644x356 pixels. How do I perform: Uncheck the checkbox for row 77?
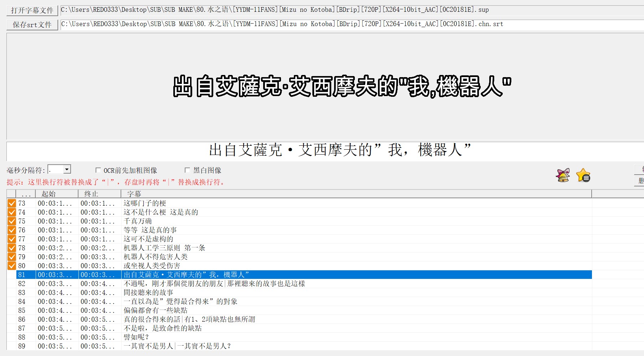pyautogui.click(x=12, y=239)
